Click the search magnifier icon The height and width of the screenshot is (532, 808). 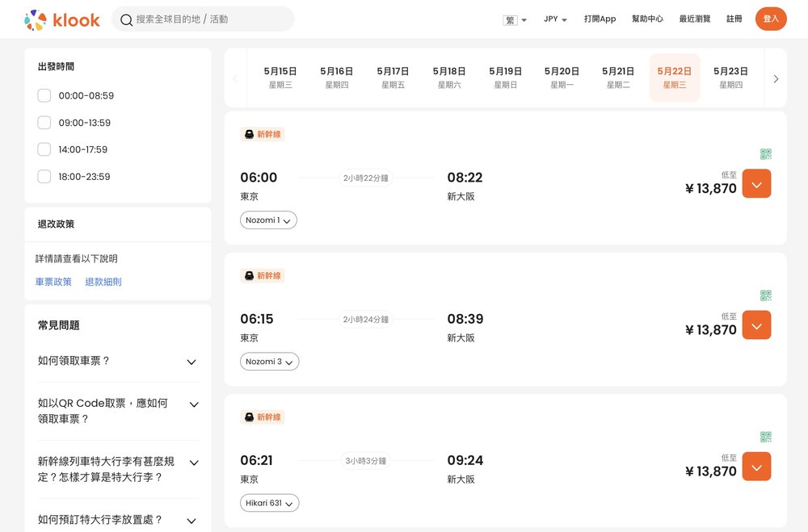pyautogui.click(x=126, y=19)
